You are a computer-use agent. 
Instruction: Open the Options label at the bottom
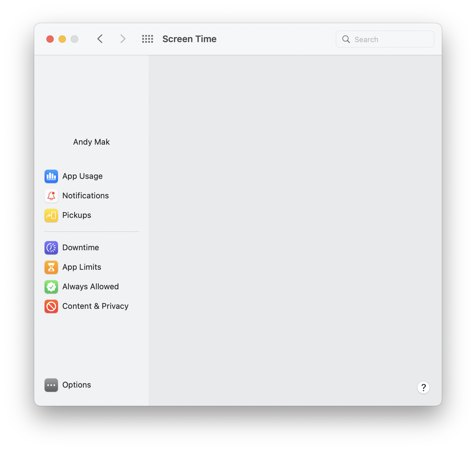(x=77, y=385)
